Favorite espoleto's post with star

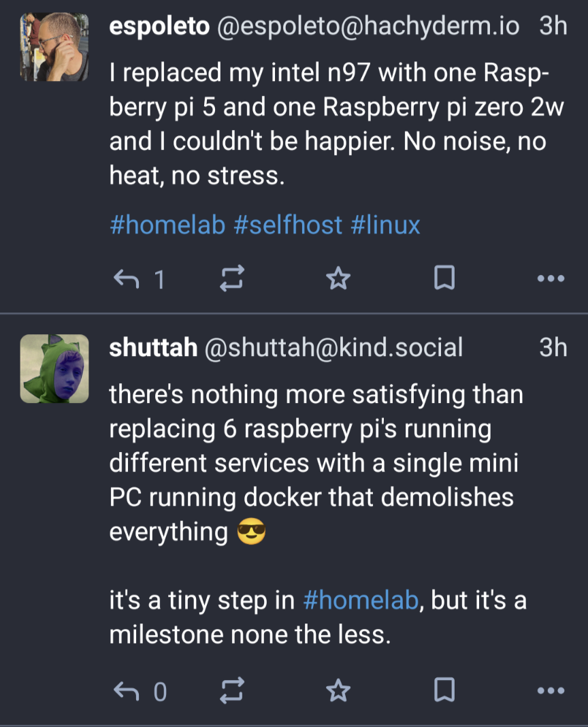338,278
